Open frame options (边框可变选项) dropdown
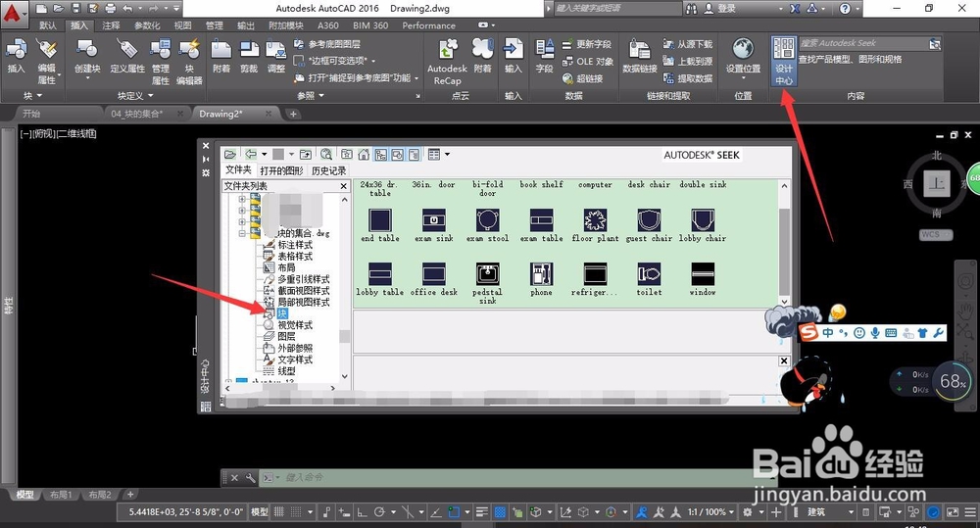The height and width of the screenshot is (528, 980). (x=373, y=61)
